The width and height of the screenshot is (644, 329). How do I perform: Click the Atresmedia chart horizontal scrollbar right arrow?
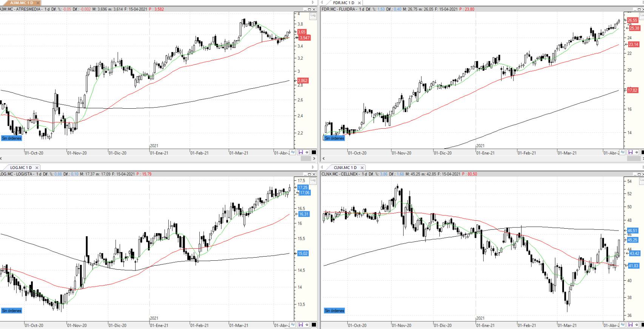[315, 159]
